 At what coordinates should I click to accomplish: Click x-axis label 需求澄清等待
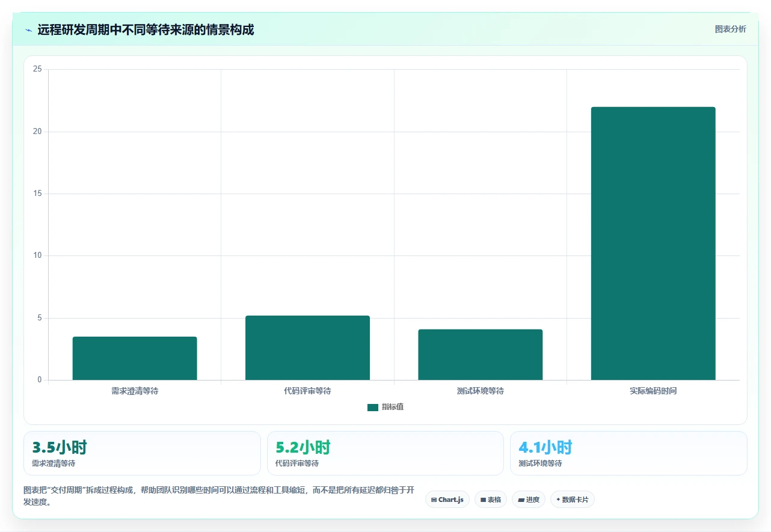(x=135, y=391)
